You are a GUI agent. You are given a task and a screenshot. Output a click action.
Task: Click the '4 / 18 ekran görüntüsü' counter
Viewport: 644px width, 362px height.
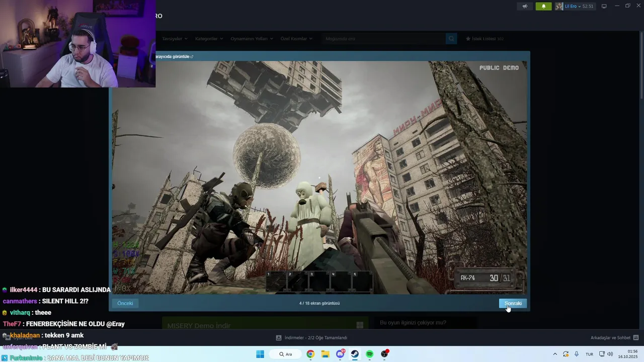tap(319, 303)
